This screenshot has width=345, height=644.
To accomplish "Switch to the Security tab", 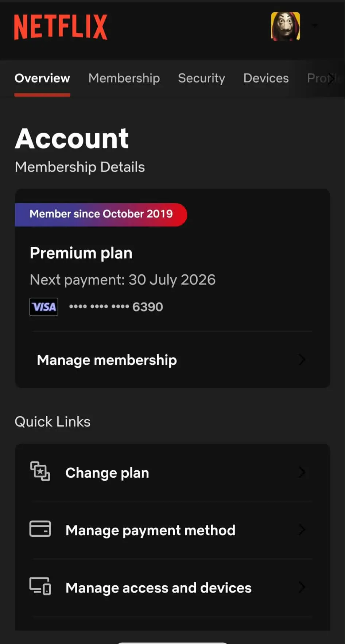I will [x=202, y=78].
